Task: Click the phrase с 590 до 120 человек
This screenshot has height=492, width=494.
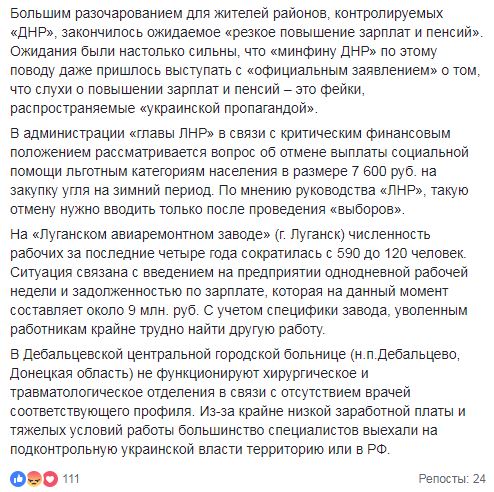Action: coord(396,254)
